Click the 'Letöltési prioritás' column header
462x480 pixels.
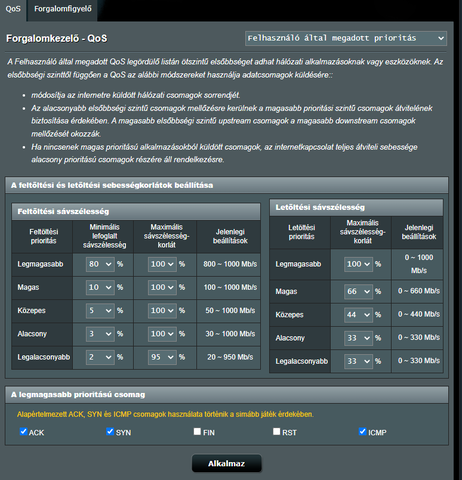(x=301, y=232)
